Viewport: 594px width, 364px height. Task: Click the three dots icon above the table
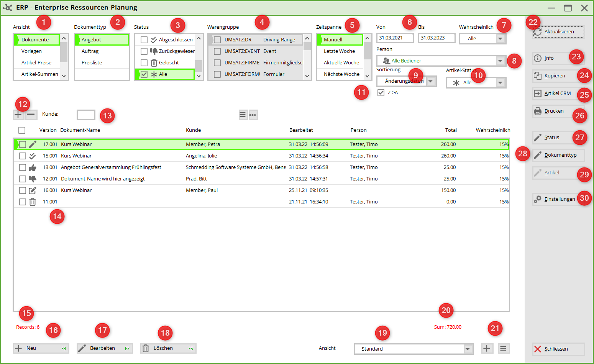(x=253, y=115)
